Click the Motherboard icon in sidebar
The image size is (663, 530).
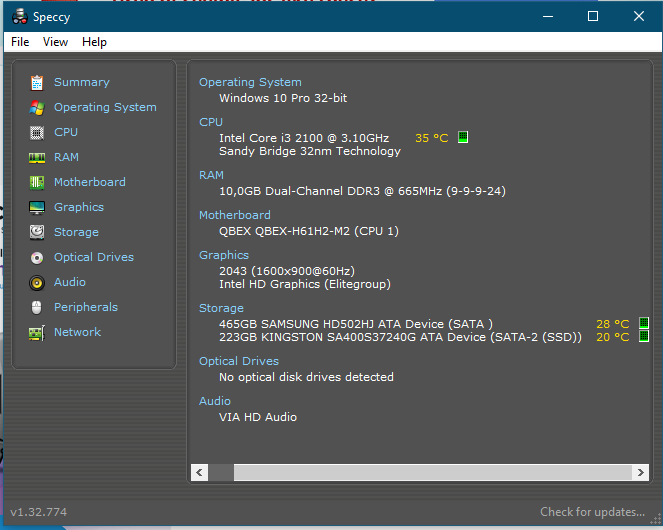tap(37, 183)
